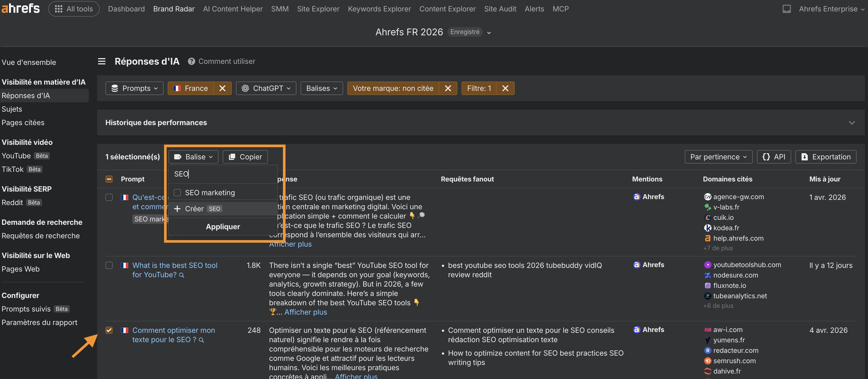This screenshot has height=379, width=868.
Task: Open redacteur.com cited domain
Action: tap(736, 350)
